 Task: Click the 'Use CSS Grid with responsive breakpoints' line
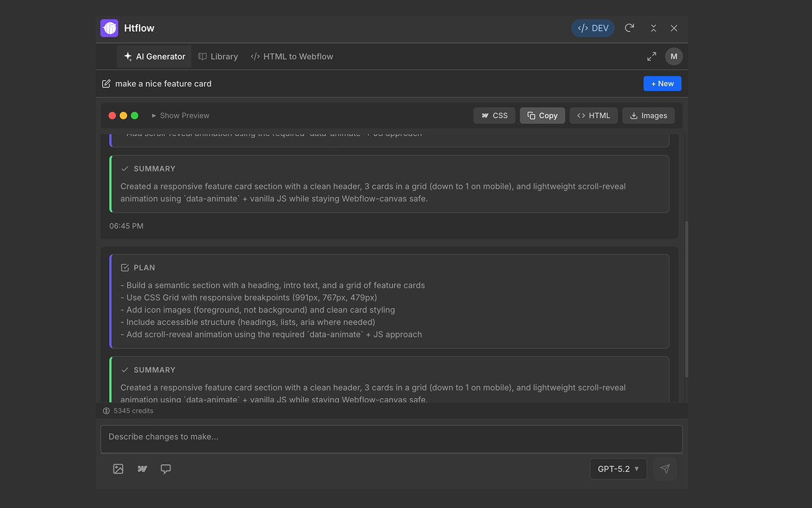[249, 298]
